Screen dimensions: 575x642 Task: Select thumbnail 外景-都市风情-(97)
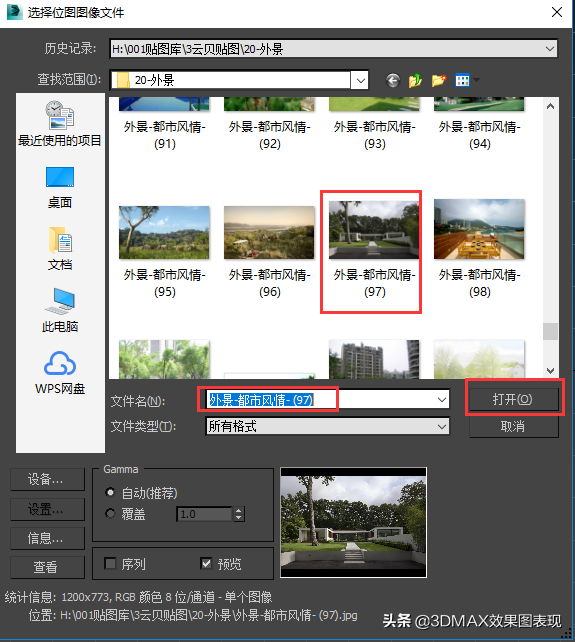click(374, 230)
